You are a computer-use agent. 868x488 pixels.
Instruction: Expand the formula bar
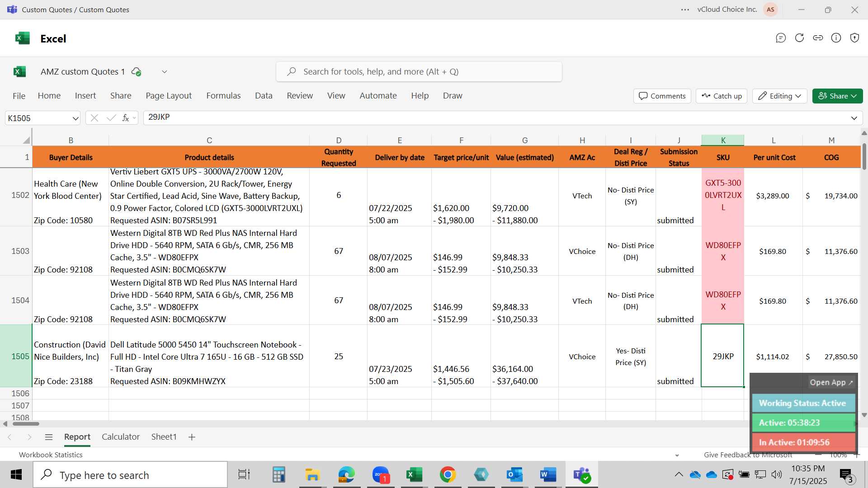tap(854, 118)
